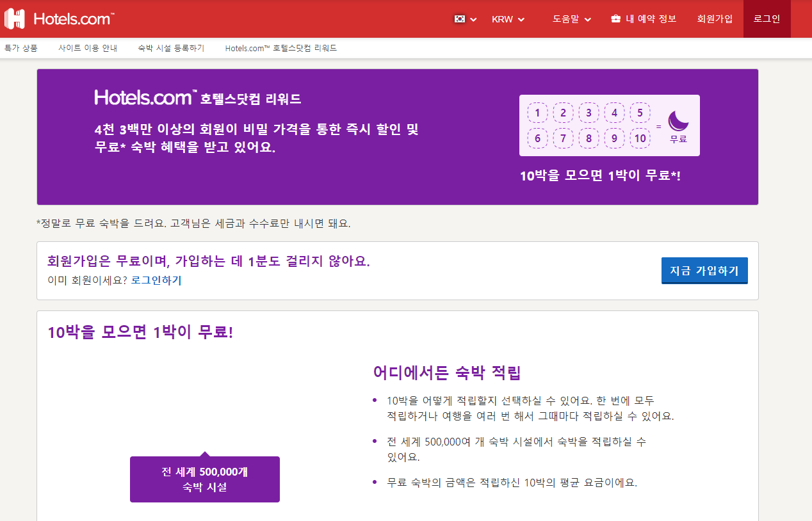The height and width of the screenshot is (521, 812).
Task: Click stamp number 9 in the reward card
Action: 614,138
